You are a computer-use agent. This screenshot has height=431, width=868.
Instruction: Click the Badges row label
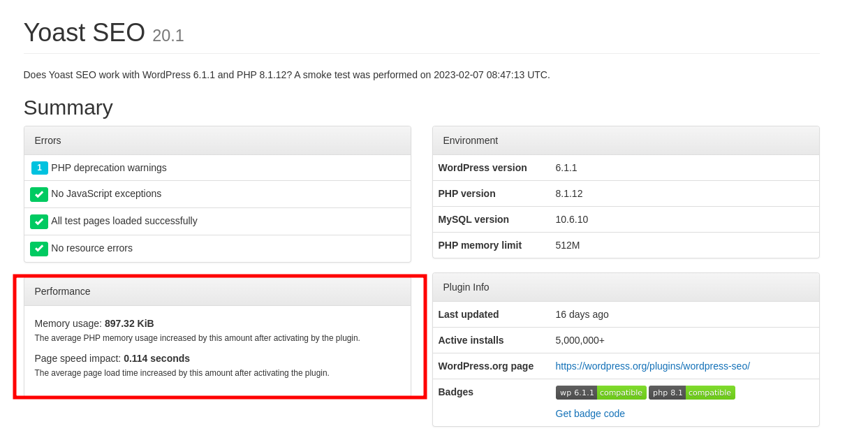point(456,392)
